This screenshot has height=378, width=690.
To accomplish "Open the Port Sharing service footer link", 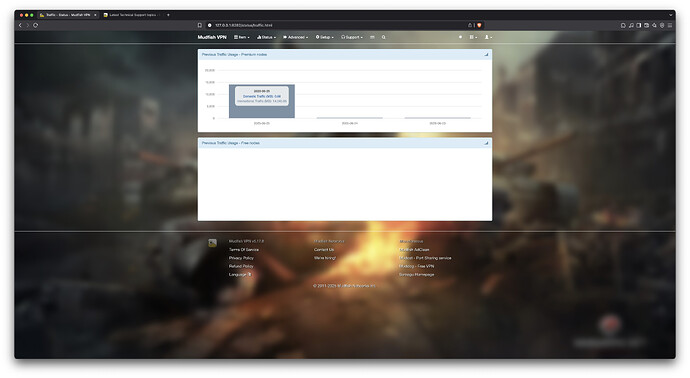I will click(425, 258).
